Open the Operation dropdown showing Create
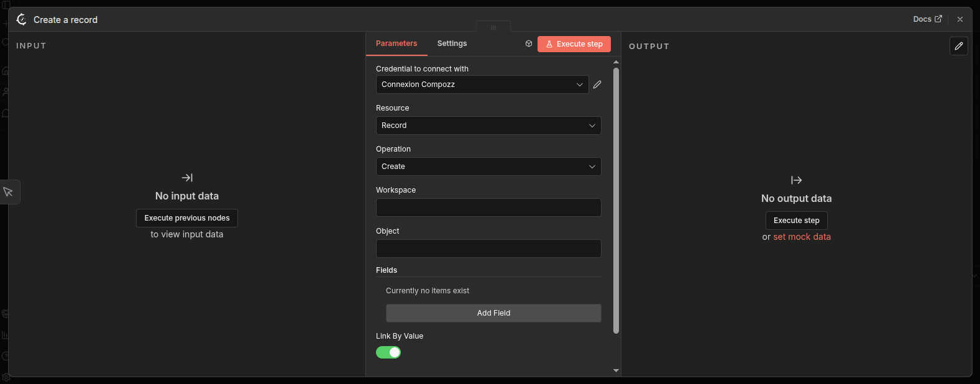Viewport: 980px width, 384px height. click(488, 167)
